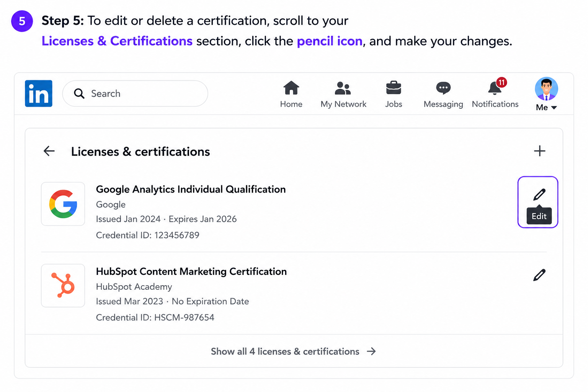Click the HubSpot logo thumbnail
This screenshot has width=588, height=392.
click(63, 286)
